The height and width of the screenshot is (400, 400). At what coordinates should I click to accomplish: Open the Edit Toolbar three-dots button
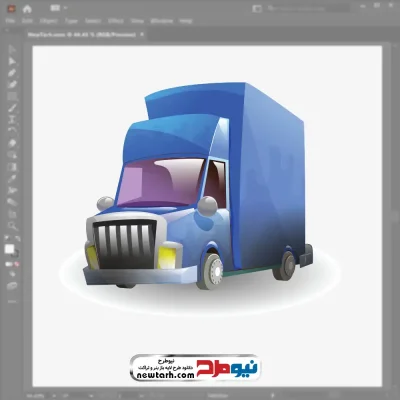(x=12, y=302)
